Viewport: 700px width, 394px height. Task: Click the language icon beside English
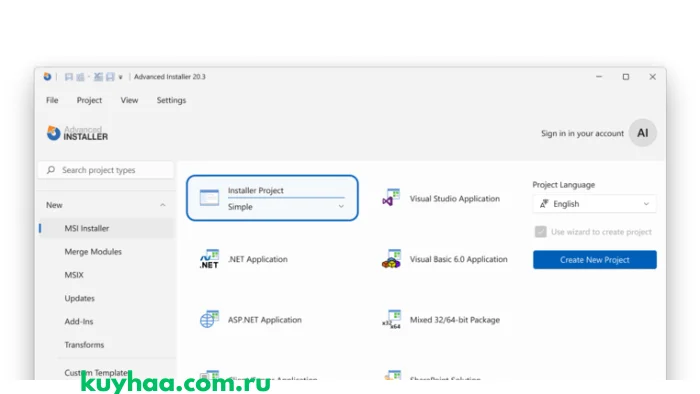(544, 204)
